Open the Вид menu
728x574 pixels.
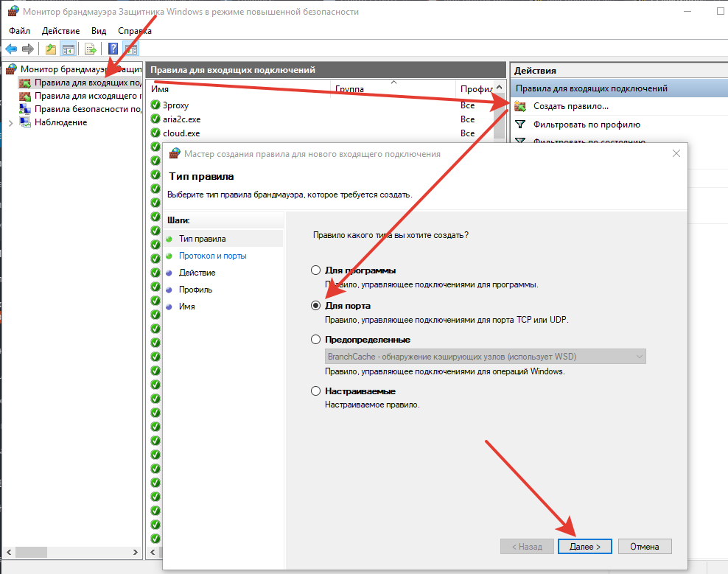(99, 31)
